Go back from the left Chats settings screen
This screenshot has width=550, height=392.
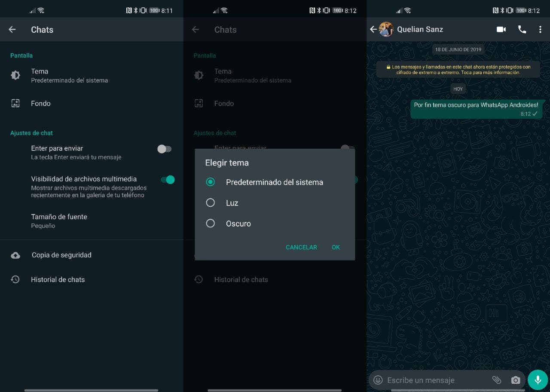coord(12,29)
